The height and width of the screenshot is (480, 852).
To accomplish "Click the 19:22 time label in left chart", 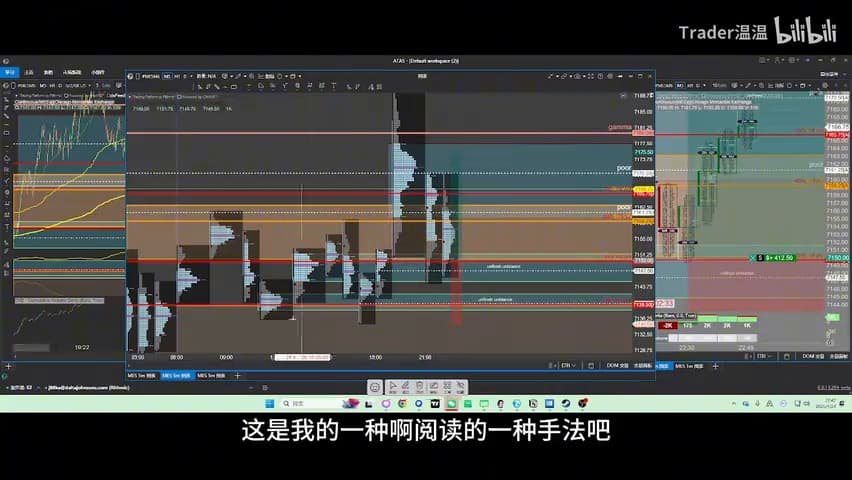I will pyautogui.click(x=82, y=347).
